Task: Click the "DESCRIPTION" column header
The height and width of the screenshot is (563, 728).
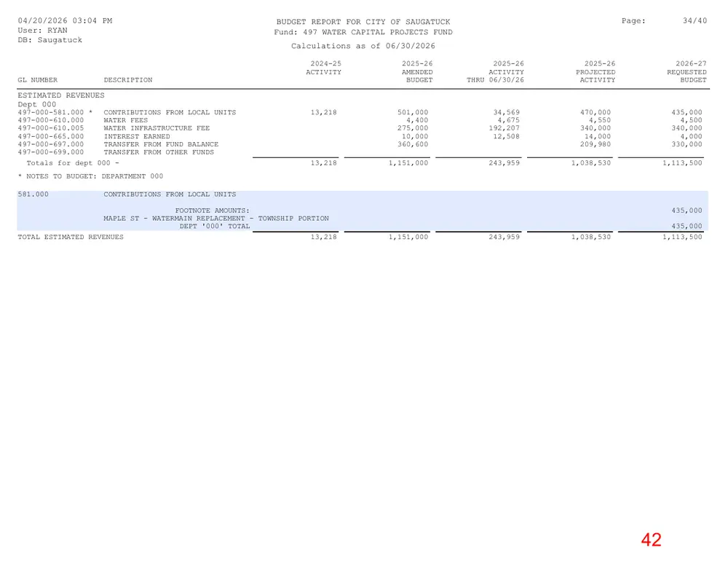Action: pos(128,80)
